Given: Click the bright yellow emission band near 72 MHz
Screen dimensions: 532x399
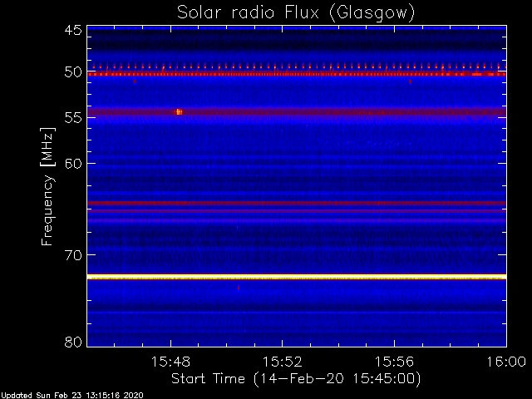Looking at the screenshot, I should (x=297, y=277).
